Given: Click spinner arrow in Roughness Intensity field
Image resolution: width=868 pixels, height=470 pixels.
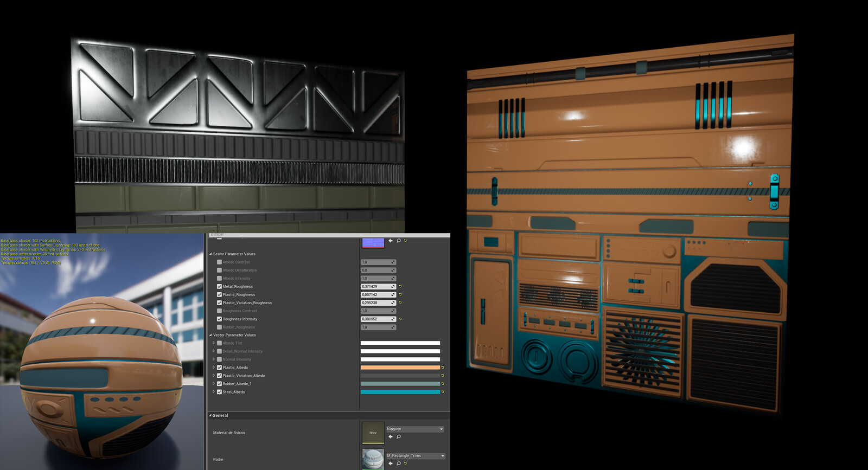Looking at the screenshot, I should pyautogui.click(x=393, y=319).
